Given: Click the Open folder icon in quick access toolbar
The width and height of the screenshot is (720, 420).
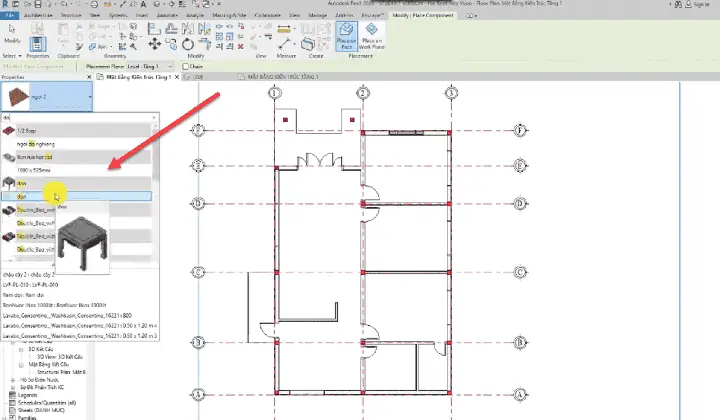Looking at the screenshot, I should click(x=28, y=4).
